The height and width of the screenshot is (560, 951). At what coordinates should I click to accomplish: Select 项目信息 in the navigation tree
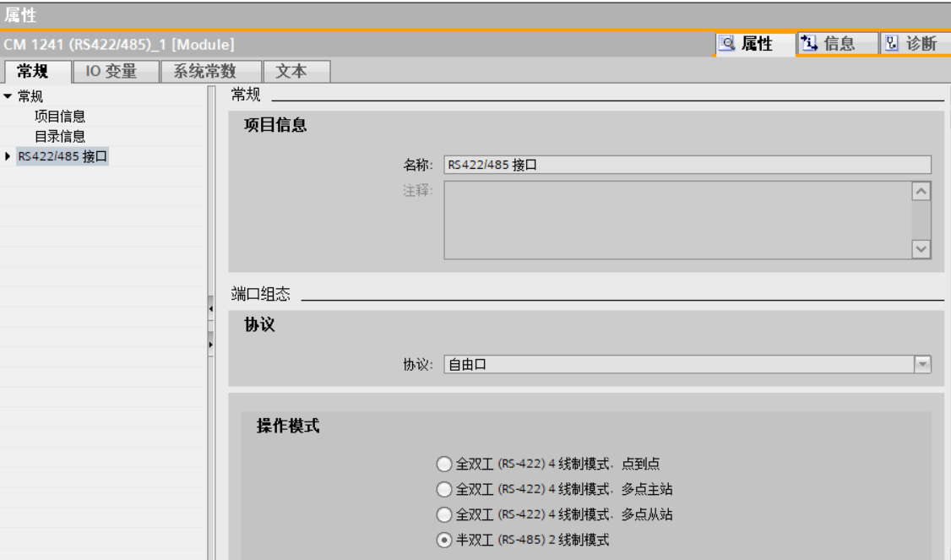pos(59,117)
